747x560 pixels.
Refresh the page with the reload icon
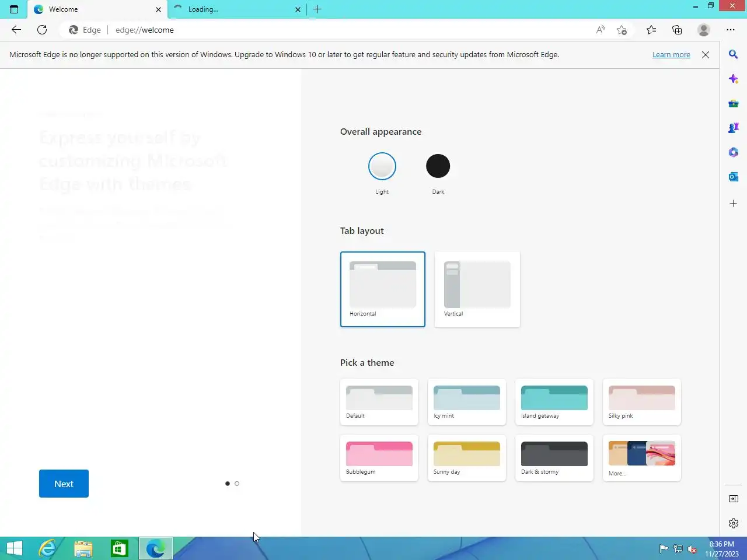42,30
